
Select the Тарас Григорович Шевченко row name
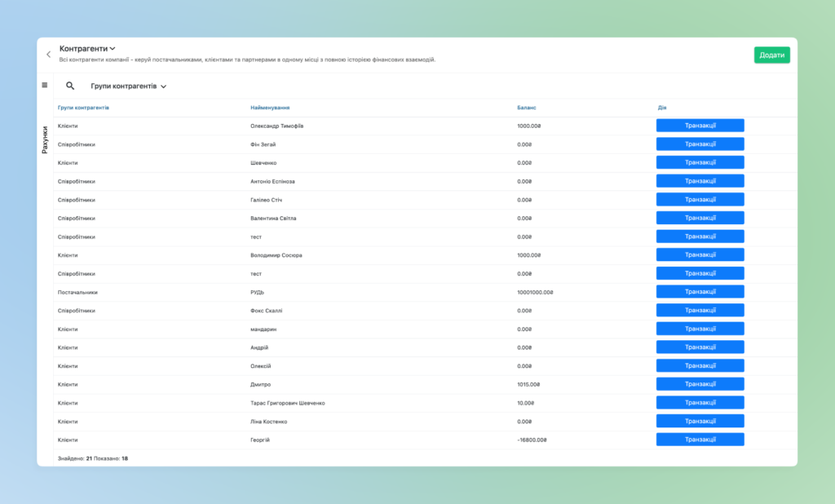point(288,404)
